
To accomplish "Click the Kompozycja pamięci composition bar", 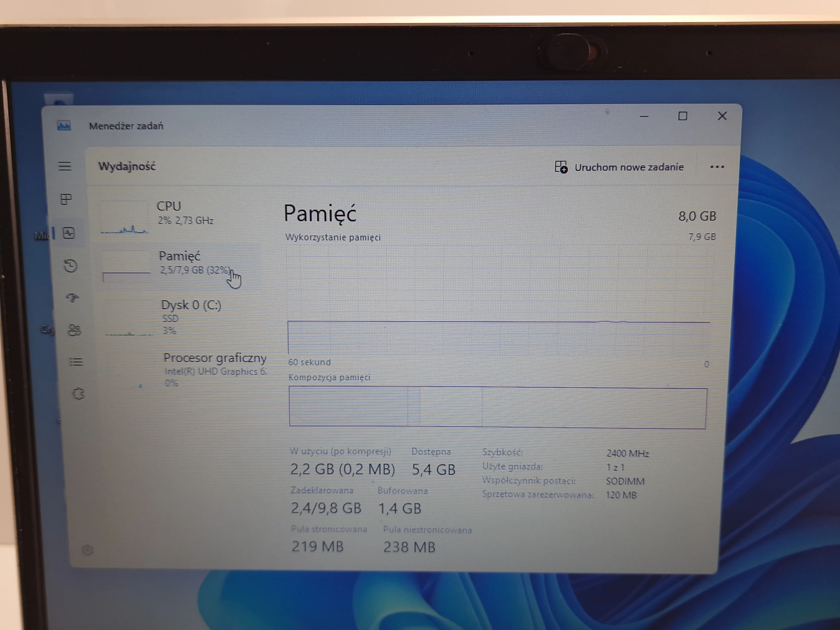I will 498,407.
